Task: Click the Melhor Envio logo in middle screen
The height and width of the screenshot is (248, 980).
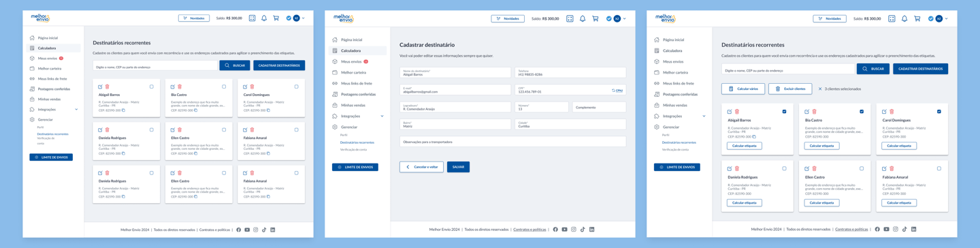Action: pyautogui.click(x=344, y=18)
